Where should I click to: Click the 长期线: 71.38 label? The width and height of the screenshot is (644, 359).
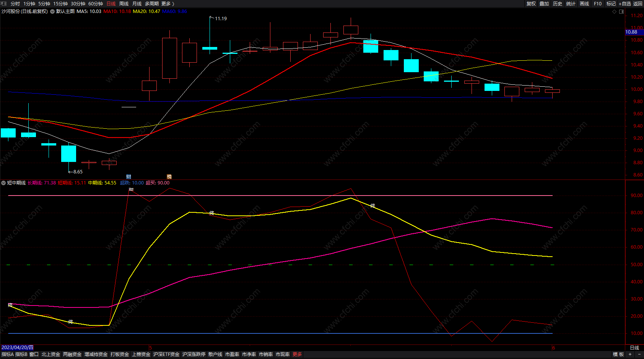pos(42,183)
